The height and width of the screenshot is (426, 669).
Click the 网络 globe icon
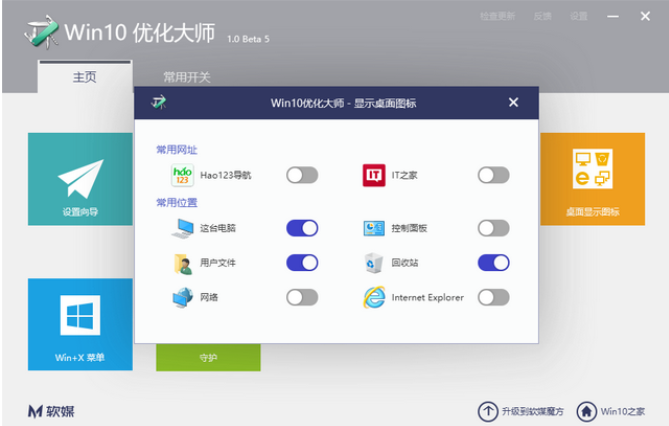tap(182, 297)
